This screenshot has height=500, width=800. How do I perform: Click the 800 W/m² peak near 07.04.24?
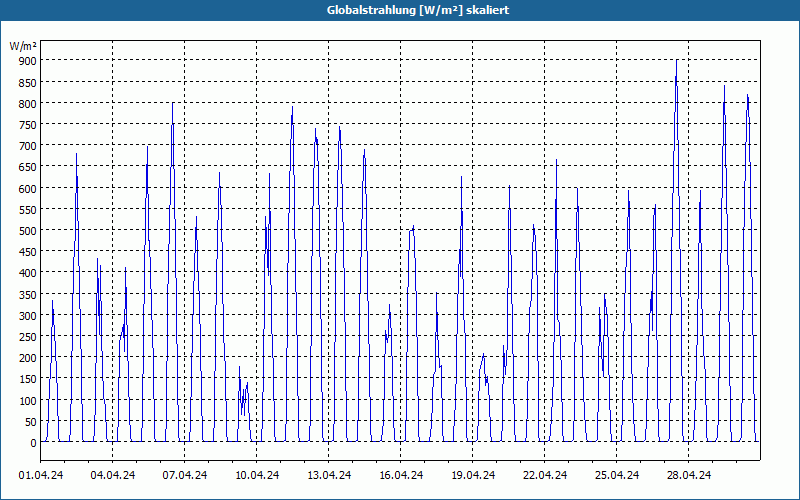click(172, 103)
